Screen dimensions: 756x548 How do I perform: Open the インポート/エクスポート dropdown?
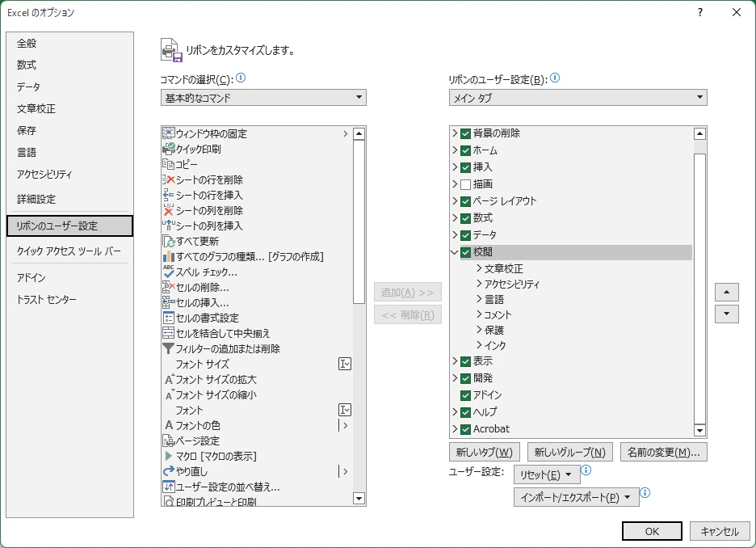pos(577,497)
